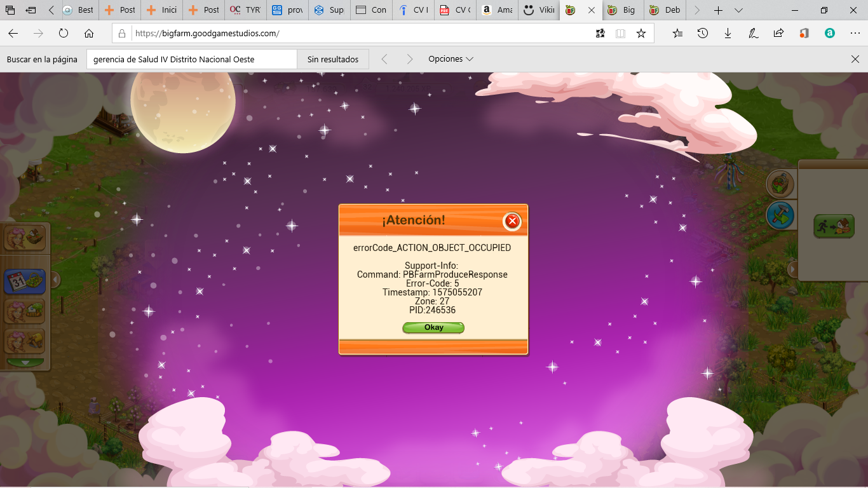Close the ¡Atención! error dialog
Viewport: 868px width, 488px height.
click(x=512, y=221)
